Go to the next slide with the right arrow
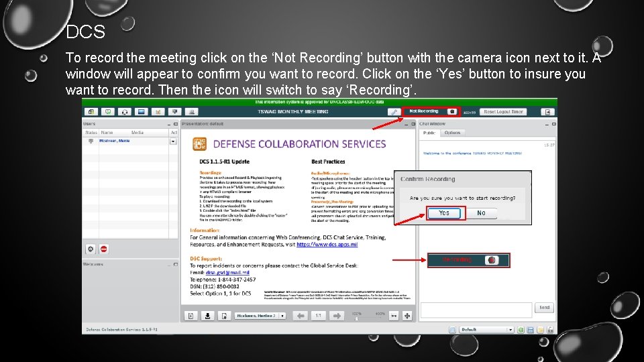Image resolution: width=644 pixels, height=362 pixels. tap(336, 316)
